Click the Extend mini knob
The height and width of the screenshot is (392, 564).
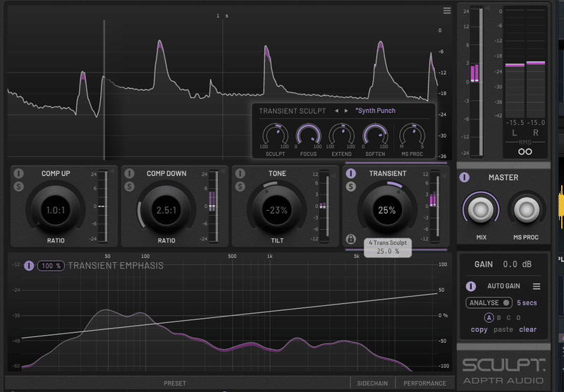[x=342, y=135]
